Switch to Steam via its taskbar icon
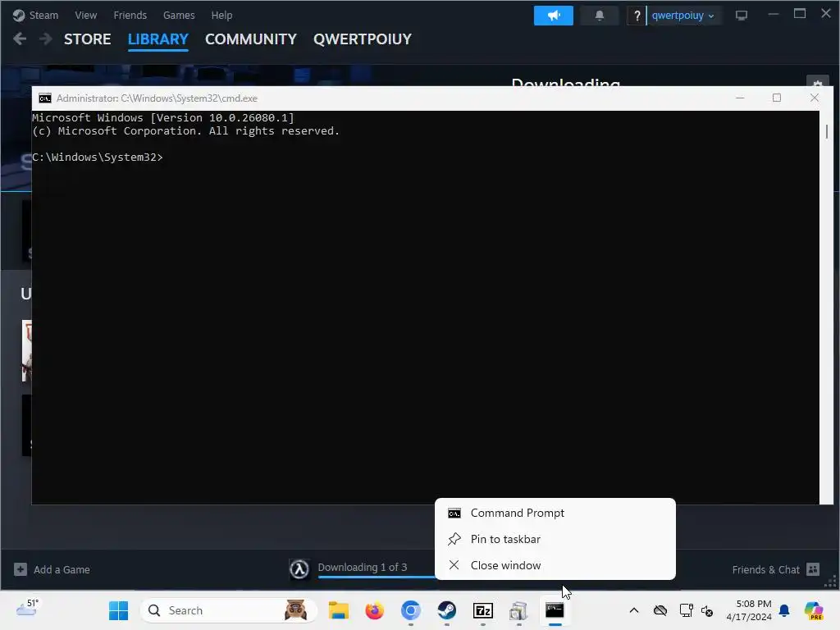This screenshot has height=630, width=840. click(447, 610)
